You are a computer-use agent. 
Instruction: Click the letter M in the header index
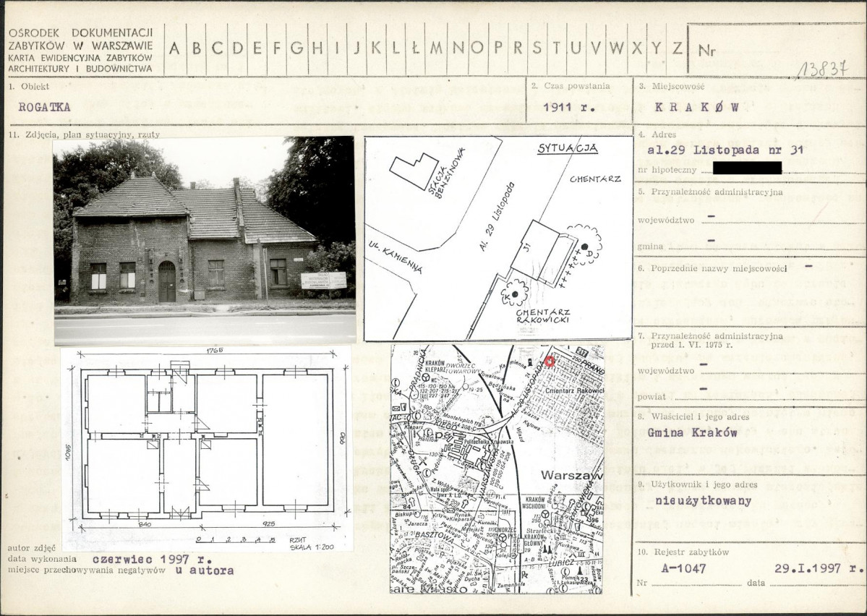pos(436,49)
